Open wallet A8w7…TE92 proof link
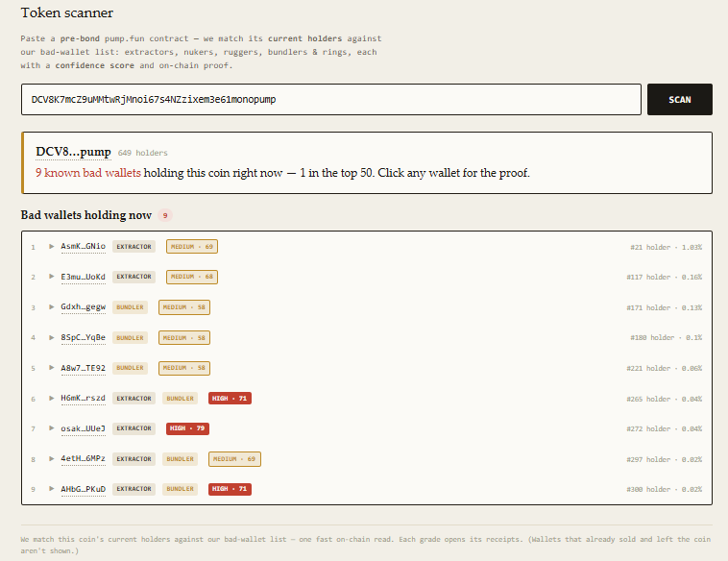The width and height of the screenshot is (728, 561). (84, 368)
